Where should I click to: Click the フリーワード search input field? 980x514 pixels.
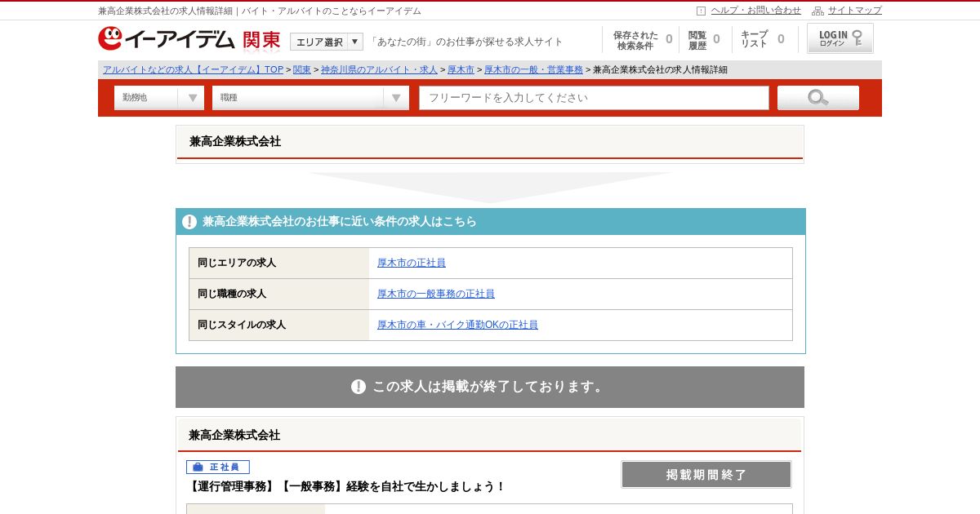594,98
